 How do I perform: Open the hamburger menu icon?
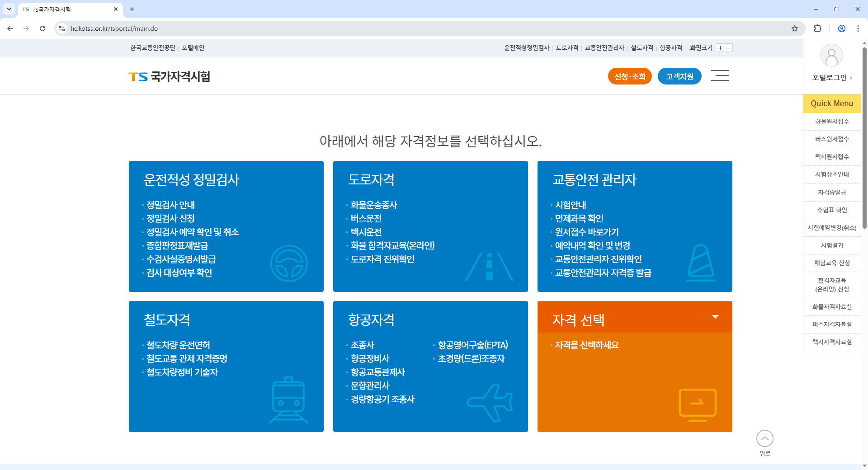(720, 75)
